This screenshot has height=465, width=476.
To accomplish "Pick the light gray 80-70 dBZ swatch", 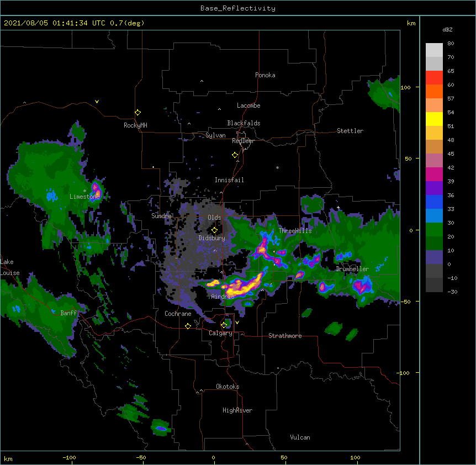I will click(434, 50).
